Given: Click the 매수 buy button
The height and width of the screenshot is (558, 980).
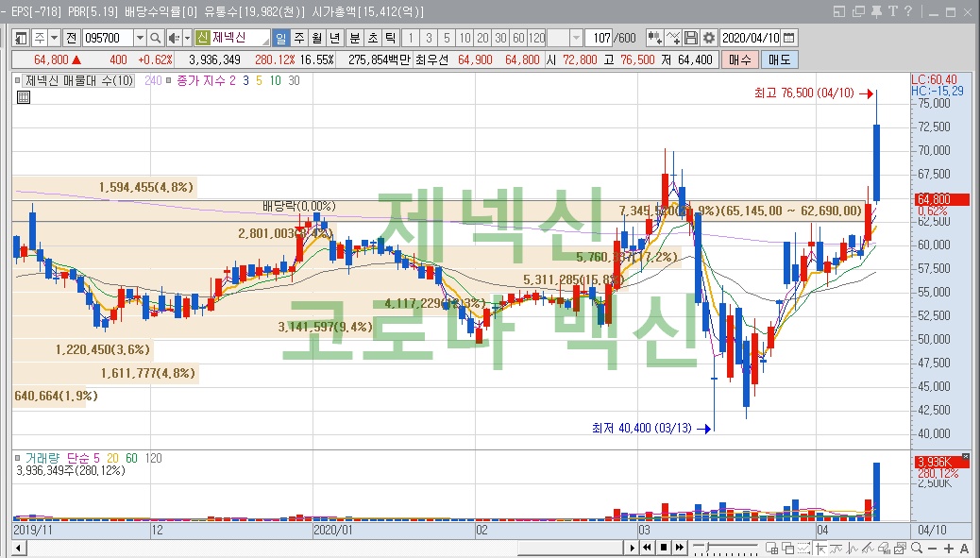Looking at the screenshot, I should pos(740,60).
